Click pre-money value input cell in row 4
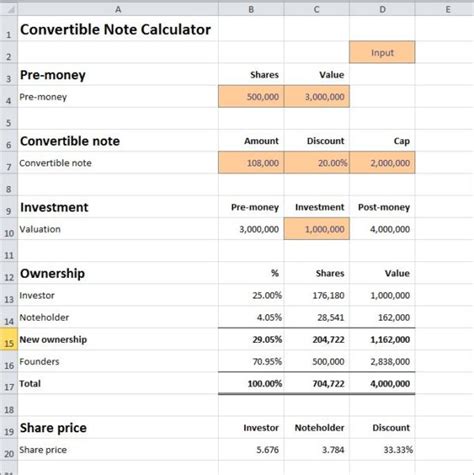 (317, 97)
